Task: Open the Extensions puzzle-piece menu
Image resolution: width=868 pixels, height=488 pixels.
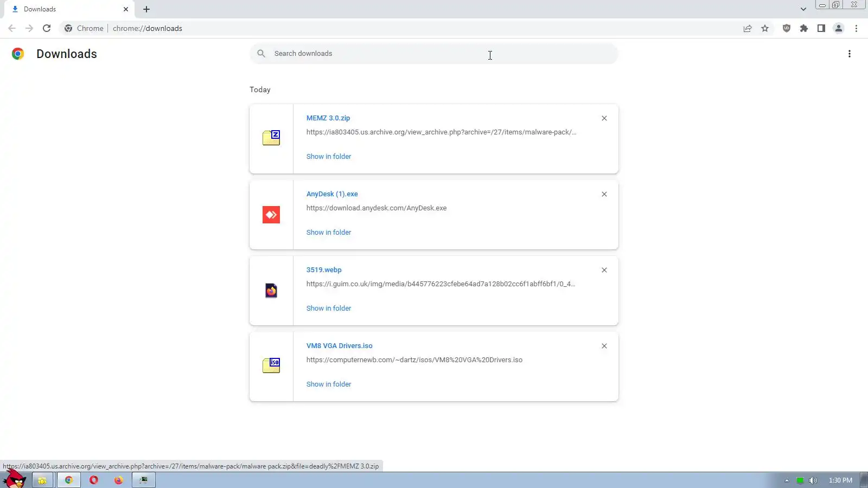Action: [x=804, y=28]
